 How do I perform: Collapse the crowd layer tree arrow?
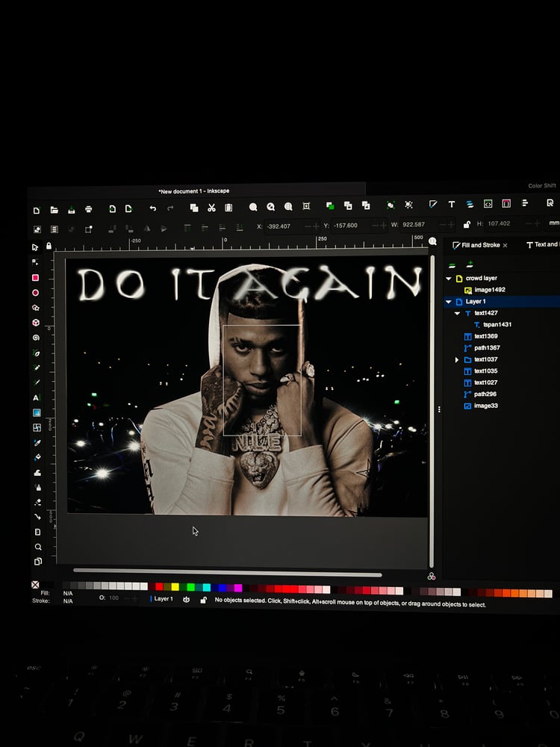[x=449, y=278]
